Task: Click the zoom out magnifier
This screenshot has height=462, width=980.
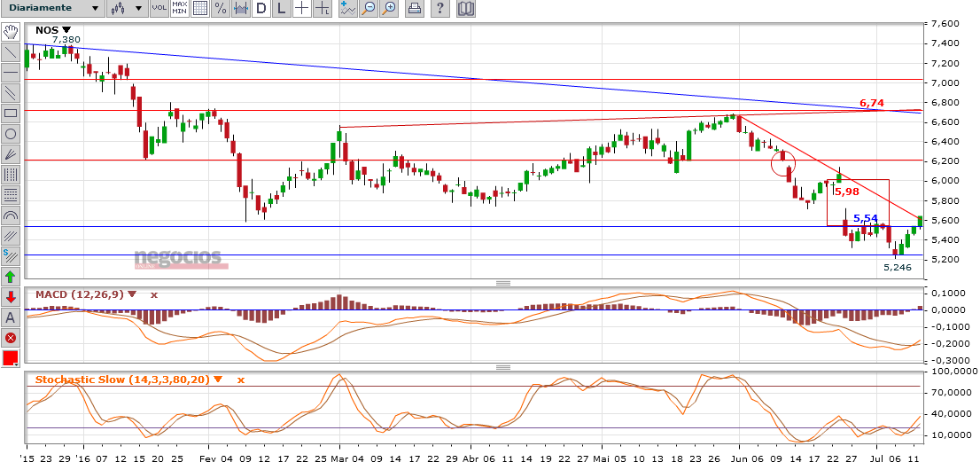Action: (x=368, y=9)
